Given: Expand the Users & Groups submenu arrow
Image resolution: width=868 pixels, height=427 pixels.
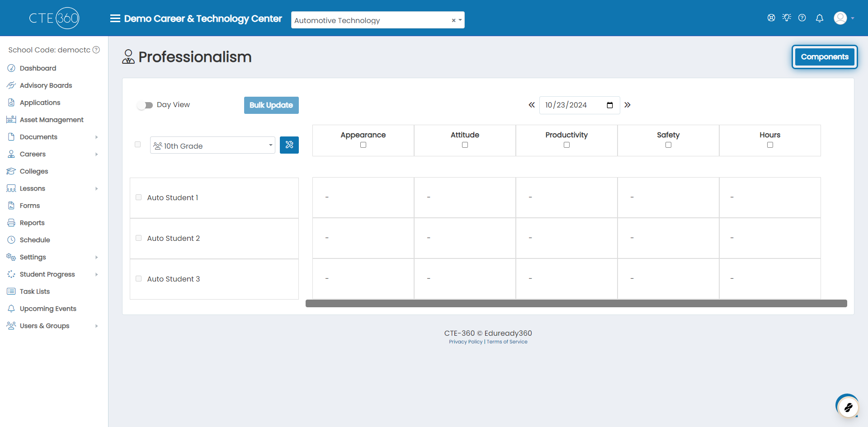Looking at the screenshot, I should pos(96,326).
